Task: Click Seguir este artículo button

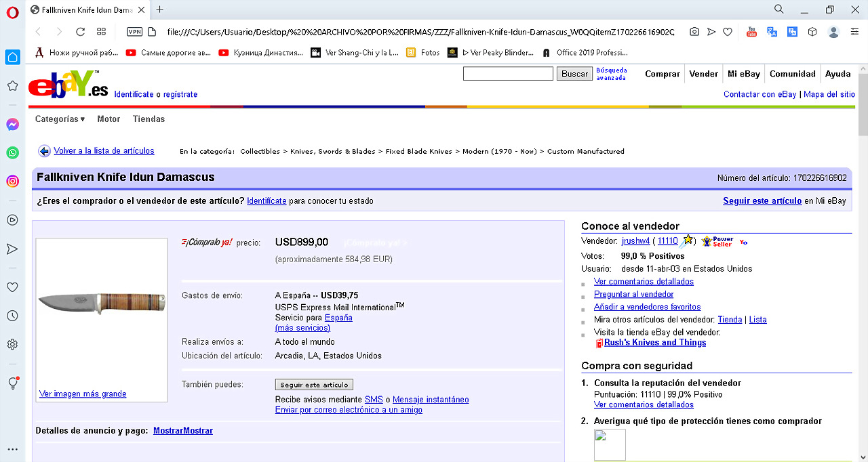Action: (314, 385)
